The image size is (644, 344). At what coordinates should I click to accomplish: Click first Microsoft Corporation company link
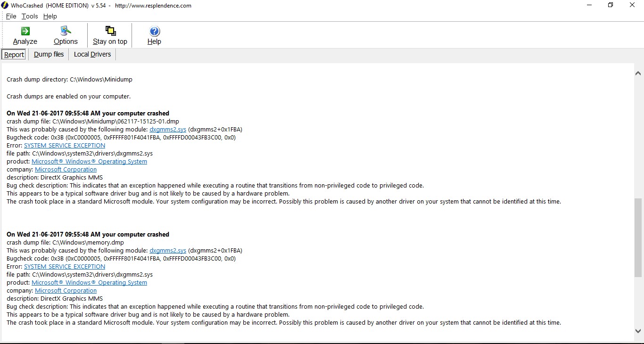point(66,170)
